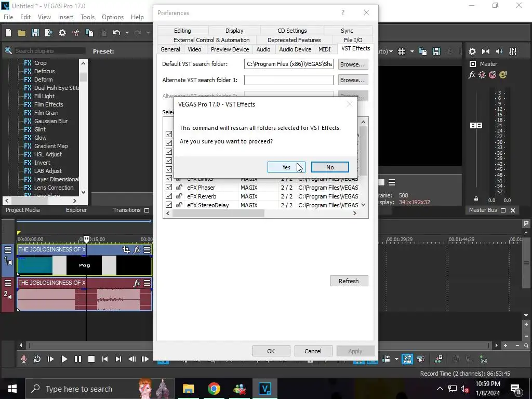Open track 1 header menu icon
This screenshot has width=532, height=399.
7,250
